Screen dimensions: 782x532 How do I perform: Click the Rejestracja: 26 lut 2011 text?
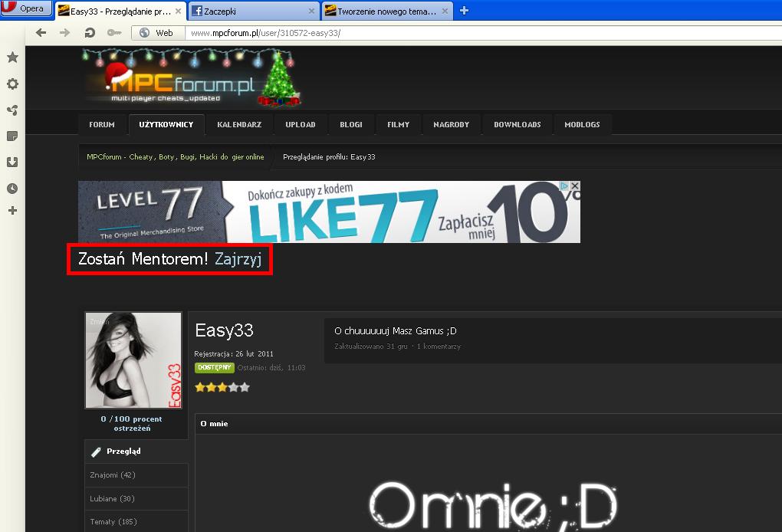coord(234,354)
